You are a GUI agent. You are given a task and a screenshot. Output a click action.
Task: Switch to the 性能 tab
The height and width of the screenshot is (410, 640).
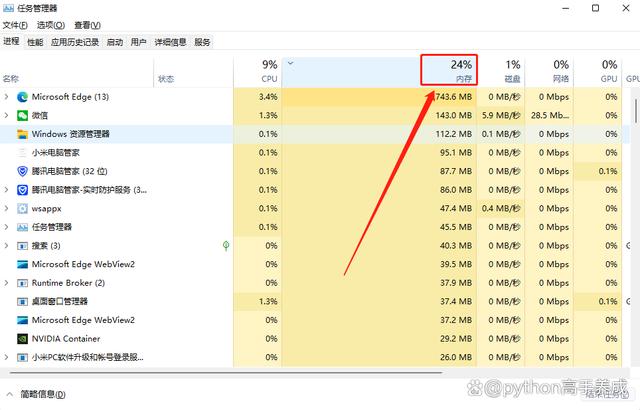[x=35, y=42]
